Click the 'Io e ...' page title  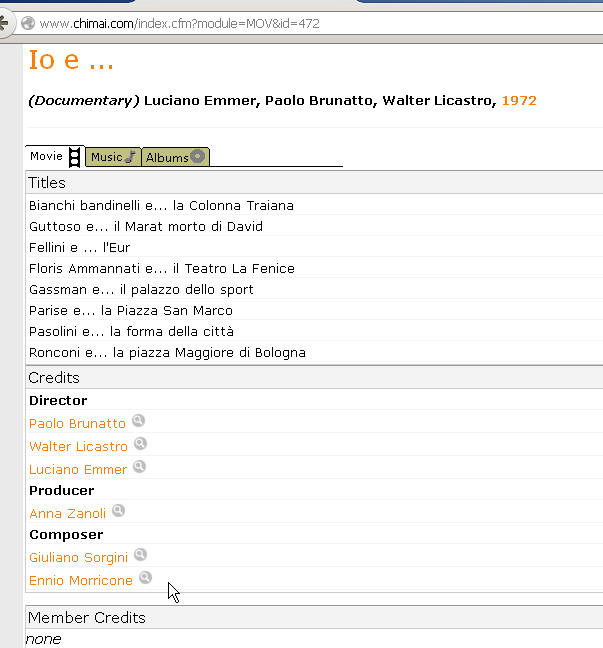coord(71,60)
